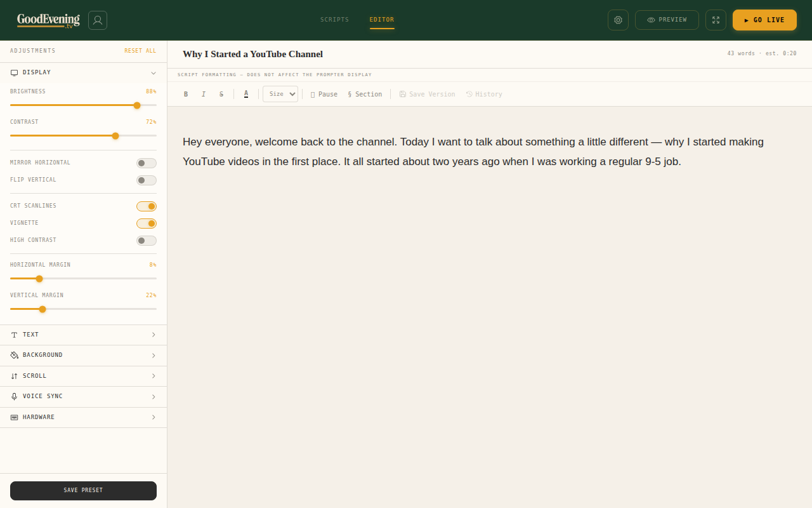This screenshot has width=812, height=508.
Task: Enable the Mirror Horizontal toggle
Action: tap(146, 163)
